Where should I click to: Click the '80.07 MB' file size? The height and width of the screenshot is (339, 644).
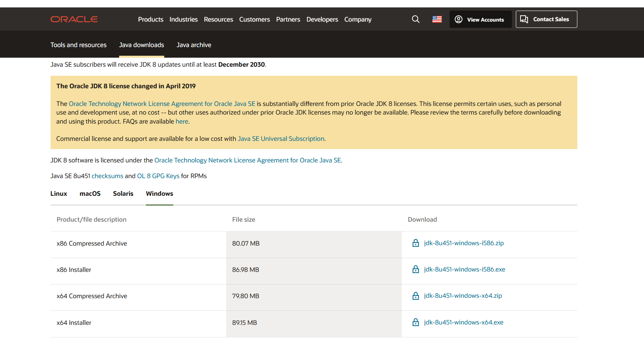pyautogui.click(x=246, y=243)
